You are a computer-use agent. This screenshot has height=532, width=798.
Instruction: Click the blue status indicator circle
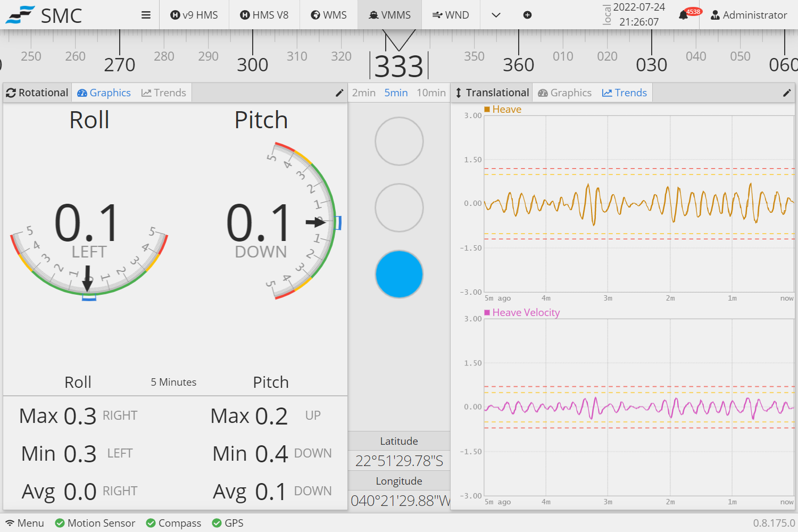tap(399, 274)
